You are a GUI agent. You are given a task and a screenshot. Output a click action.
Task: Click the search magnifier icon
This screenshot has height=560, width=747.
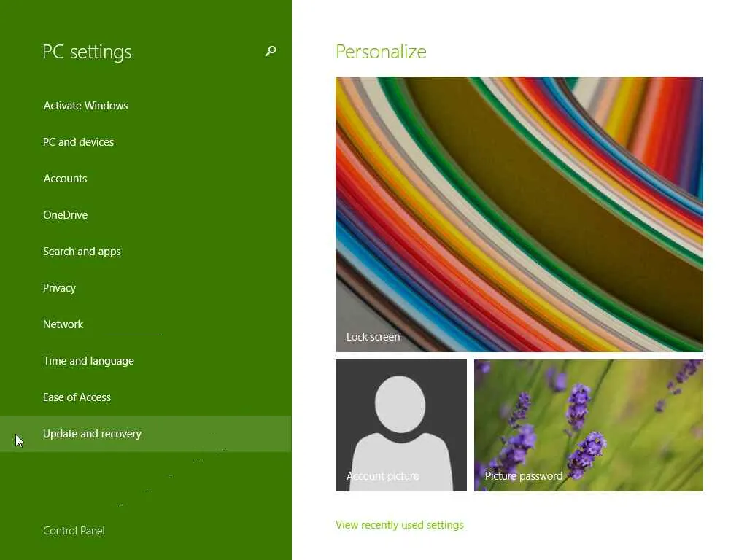pyautogui.click(x=271, y=51)
